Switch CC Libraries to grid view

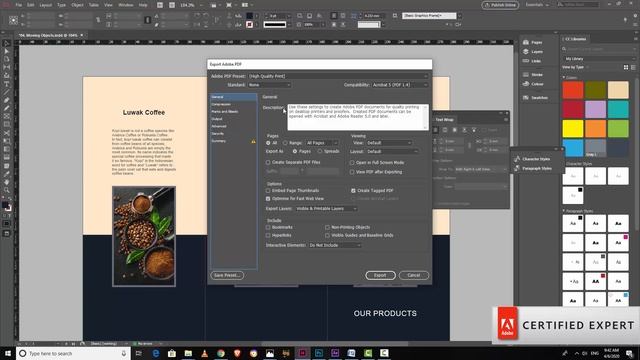click(626, 67)
